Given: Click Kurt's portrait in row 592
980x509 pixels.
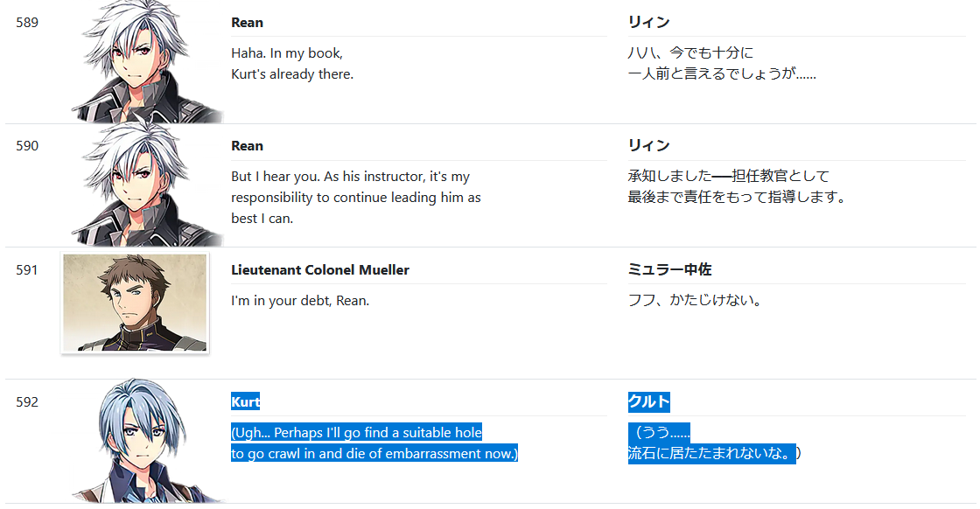Looking at the screenshot, I should click(x=147, y=440).
